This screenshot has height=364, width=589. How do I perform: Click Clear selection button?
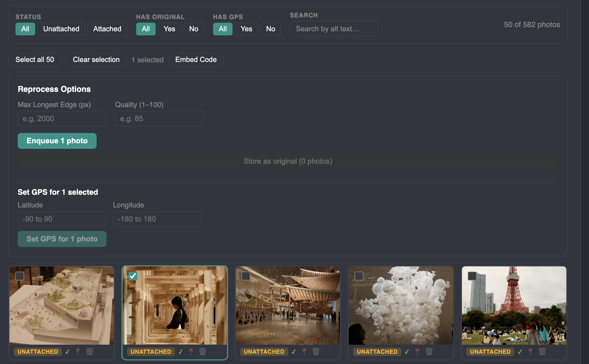(96, 59)
